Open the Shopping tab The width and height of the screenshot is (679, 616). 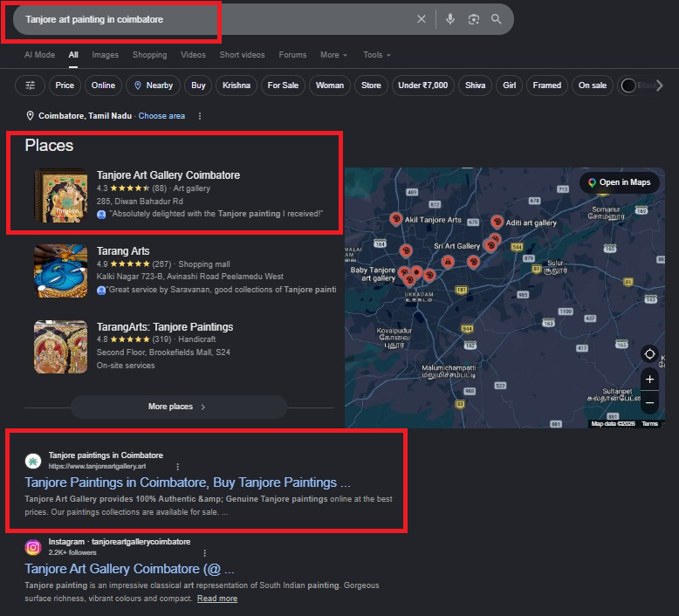click(150, 55)
